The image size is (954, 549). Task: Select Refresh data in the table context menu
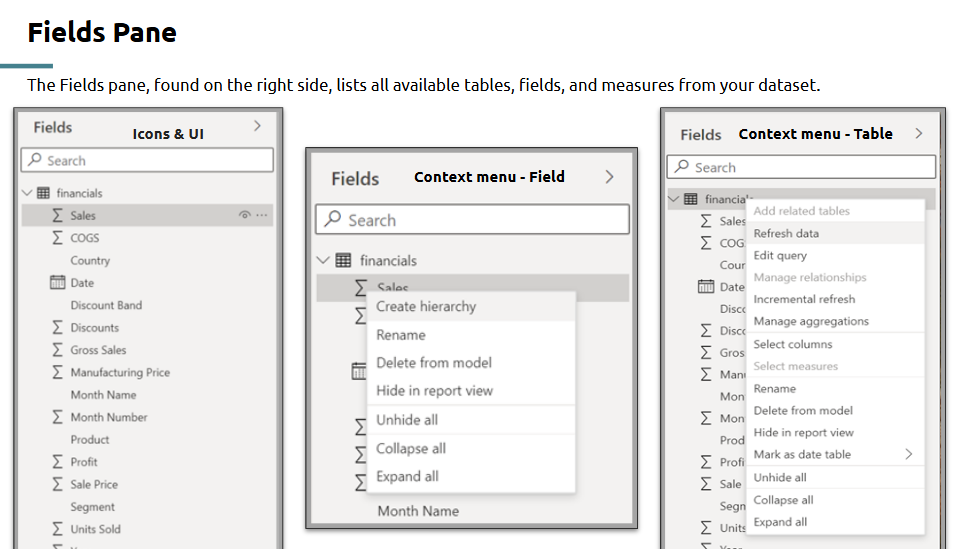(x=835, y=233)
